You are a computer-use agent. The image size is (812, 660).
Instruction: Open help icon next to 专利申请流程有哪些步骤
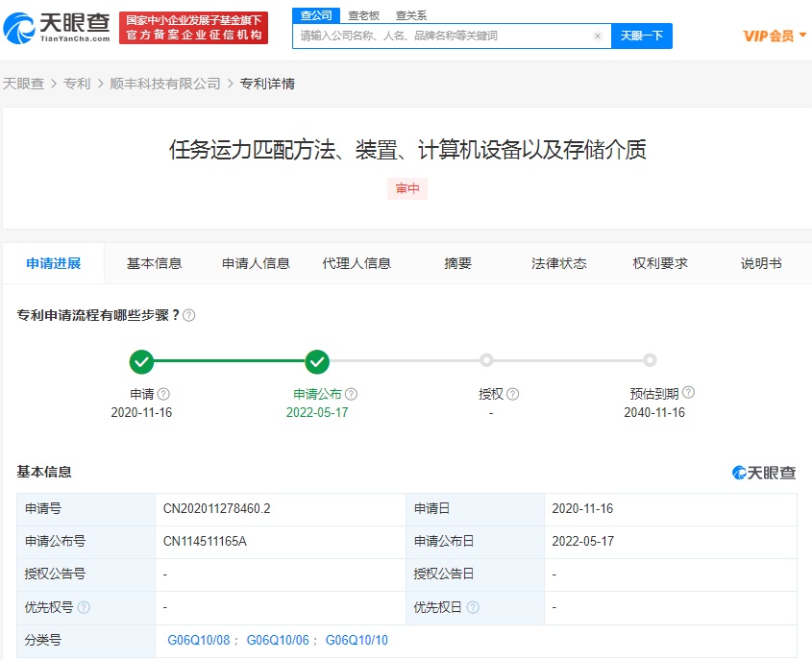[189, 315]
